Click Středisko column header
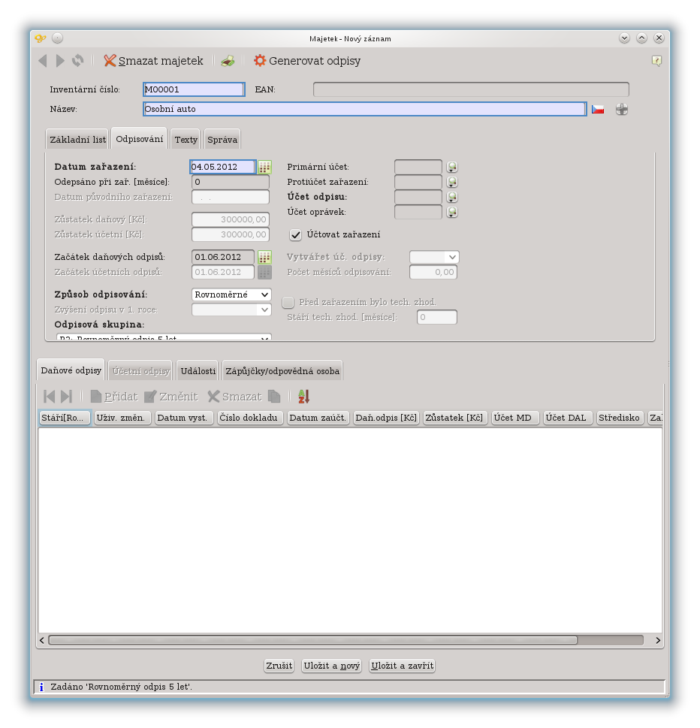The image size is (700, 728). [x=620, y=418]
